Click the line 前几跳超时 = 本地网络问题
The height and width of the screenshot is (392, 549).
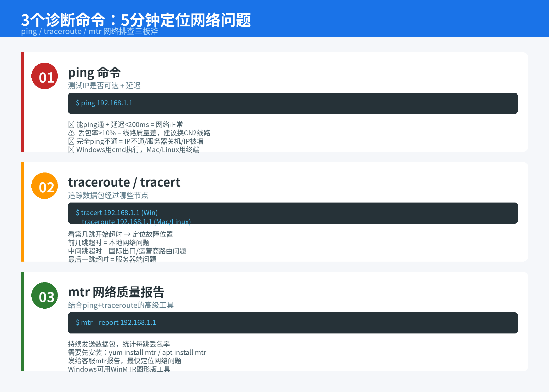109,243
